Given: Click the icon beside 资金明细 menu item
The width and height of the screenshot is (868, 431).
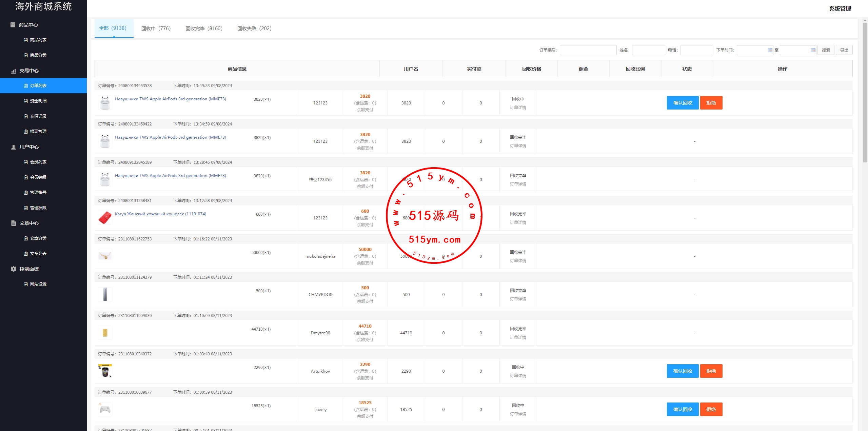Looking at the screenshot, I should 26,101.
